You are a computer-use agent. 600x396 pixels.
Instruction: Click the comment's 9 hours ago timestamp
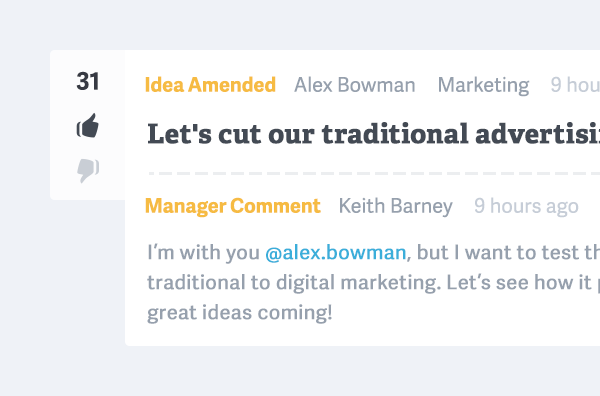[526, 206]
